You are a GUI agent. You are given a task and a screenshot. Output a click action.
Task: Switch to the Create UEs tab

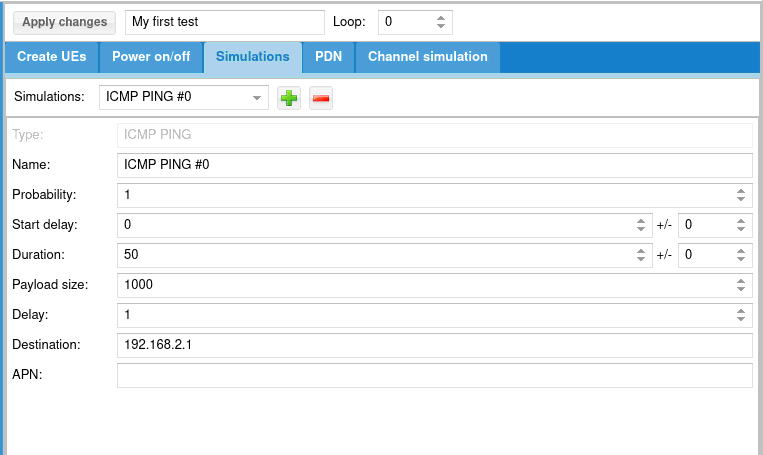pyautogui.click(x=52, y=57)
